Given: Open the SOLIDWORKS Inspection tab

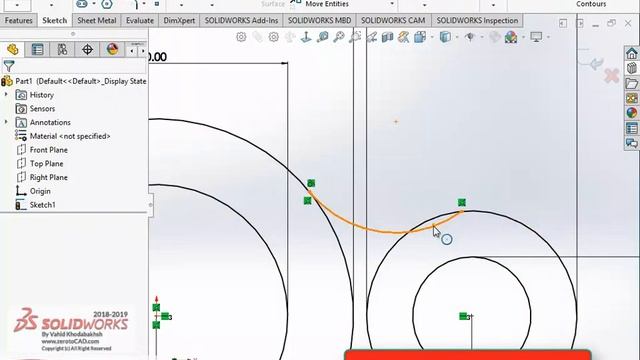Looking at the screenshot, I should (x=477, y=20).
